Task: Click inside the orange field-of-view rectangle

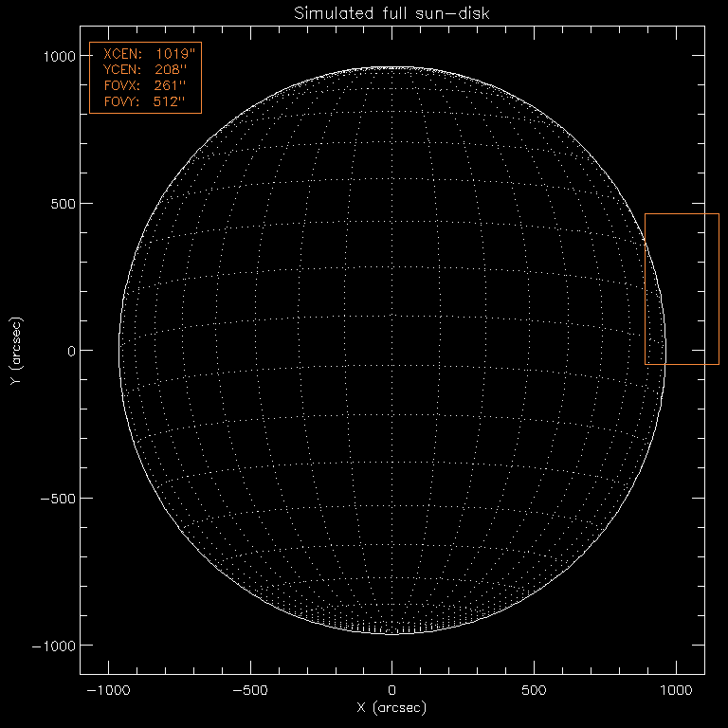Action: click(x=682, y=289)
